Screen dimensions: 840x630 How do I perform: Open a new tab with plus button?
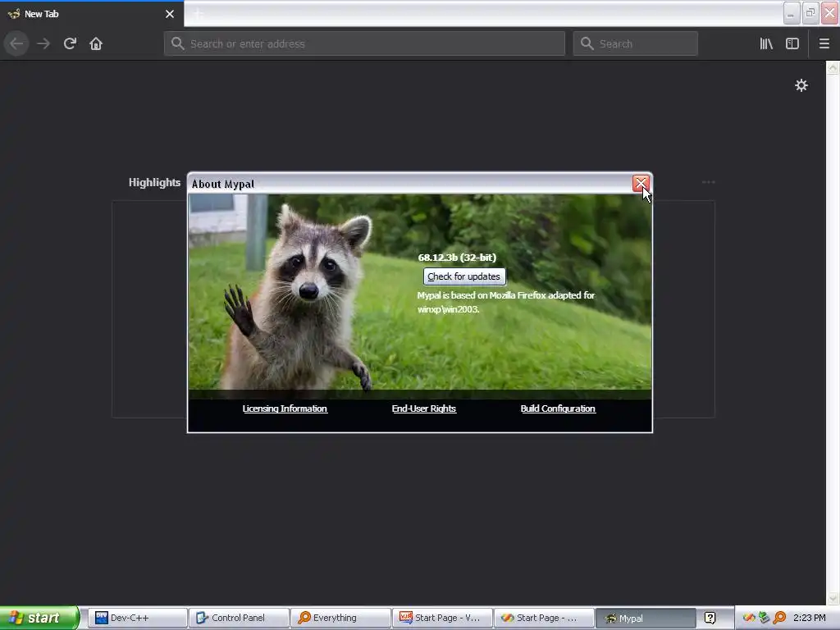[199, 14]
